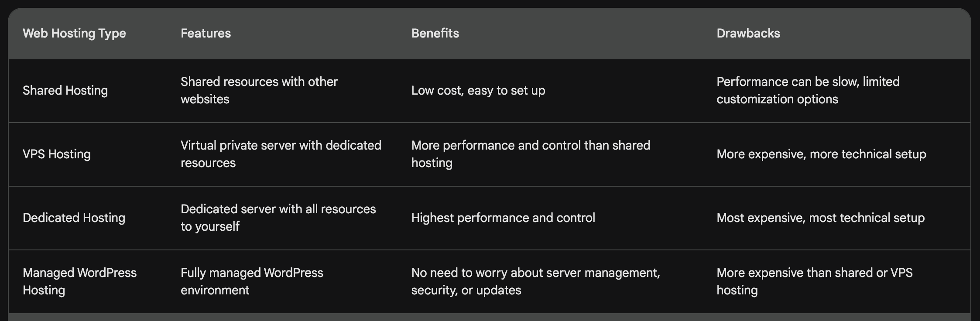The image size is (980, 321).
Task: Click the Drawbacks column header
Action: pyautogui.click(x=748, y=34)
